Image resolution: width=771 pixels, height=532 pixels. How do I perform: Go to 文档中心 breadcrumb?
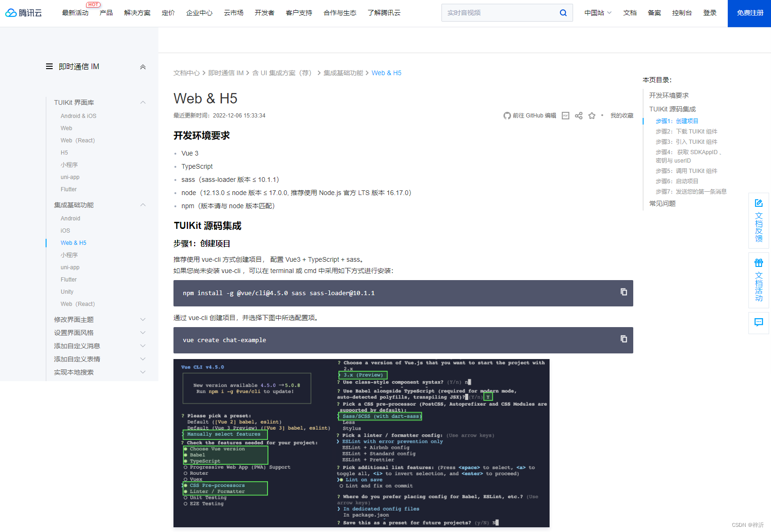click(x=187, y=73)
